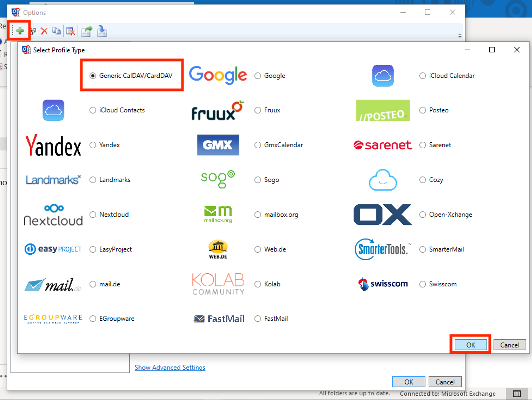The width and height of the screenshot is (532, 400).
Task: Click the Cozy smiling cloud logo
Action: (383, 180)
